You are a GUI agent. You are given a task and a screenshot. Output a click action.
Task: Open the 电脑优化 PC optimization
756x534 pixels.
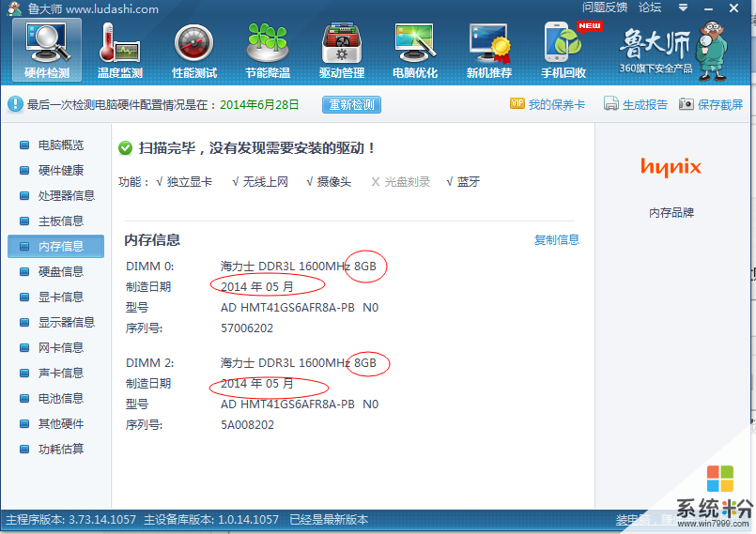point(415,50)
